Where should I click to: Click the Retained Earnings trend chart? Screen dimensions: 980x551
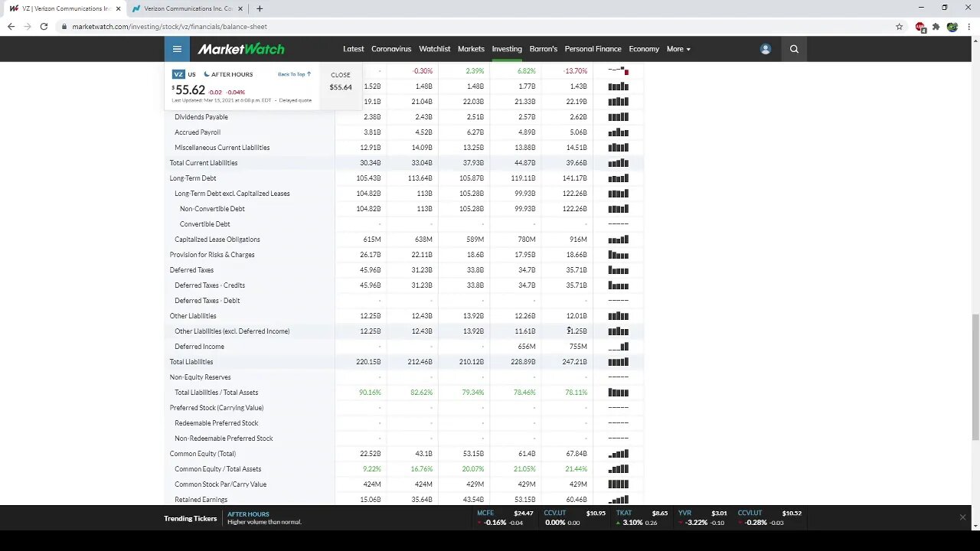618,500
